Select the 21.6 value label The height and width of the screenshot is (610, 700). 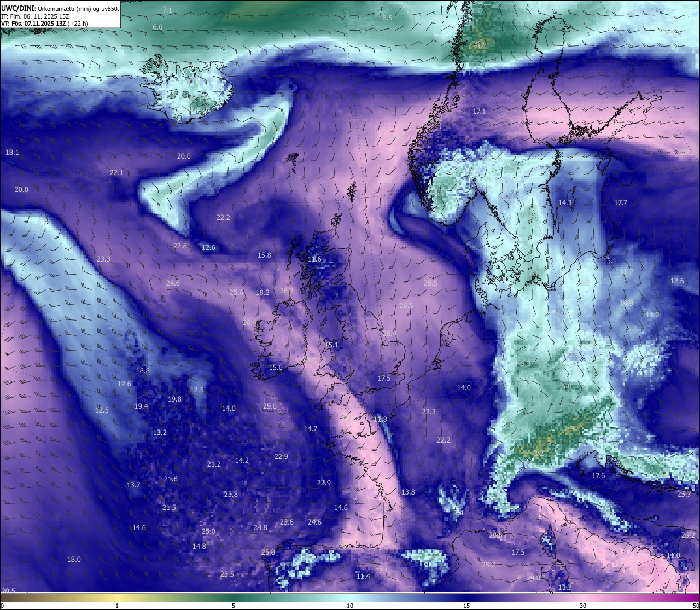click(171, 479)
